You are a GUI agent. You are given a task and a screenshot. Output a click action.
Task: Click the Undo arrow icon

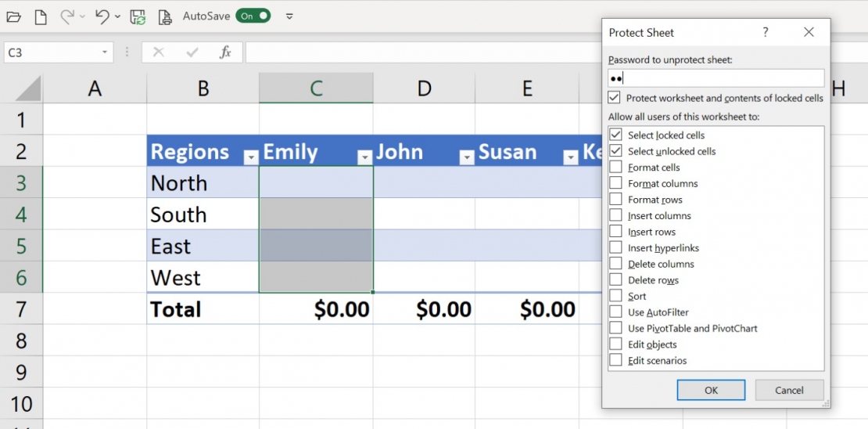click(x=102, y=16)
